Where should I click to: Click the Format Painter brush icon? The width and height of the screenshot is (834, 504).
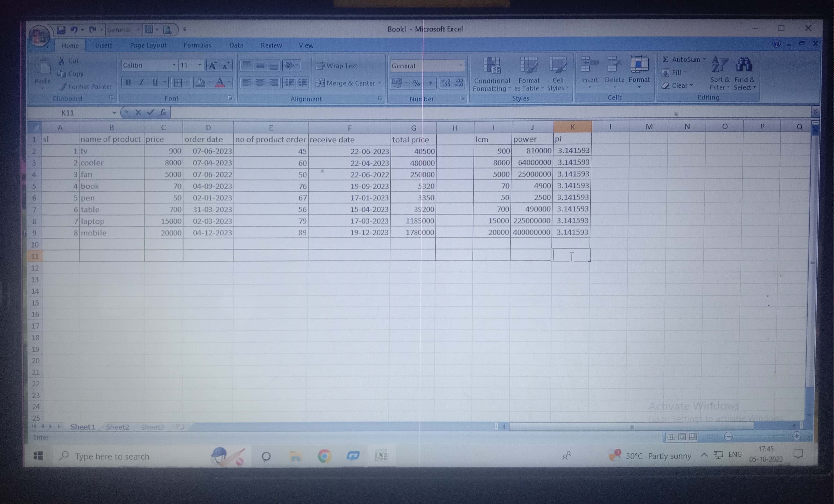click(x=63, y=87)
